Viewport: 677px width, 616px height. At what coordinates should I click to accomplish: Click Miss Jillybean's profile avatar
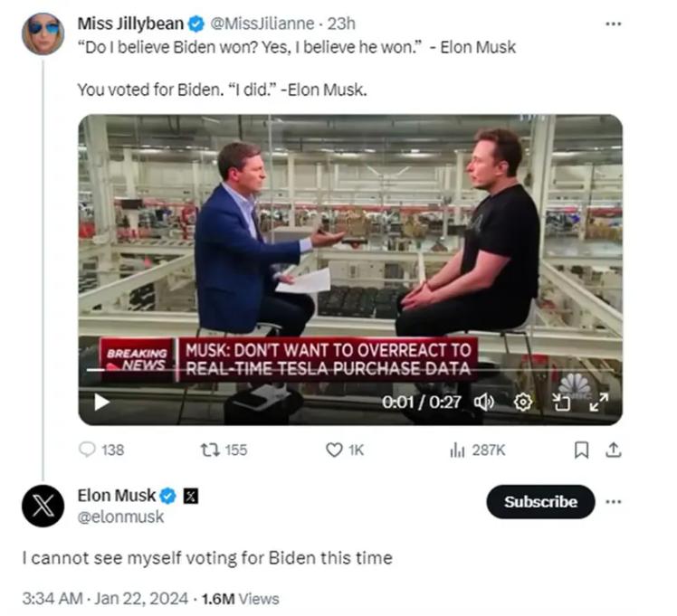pos(43,33)
